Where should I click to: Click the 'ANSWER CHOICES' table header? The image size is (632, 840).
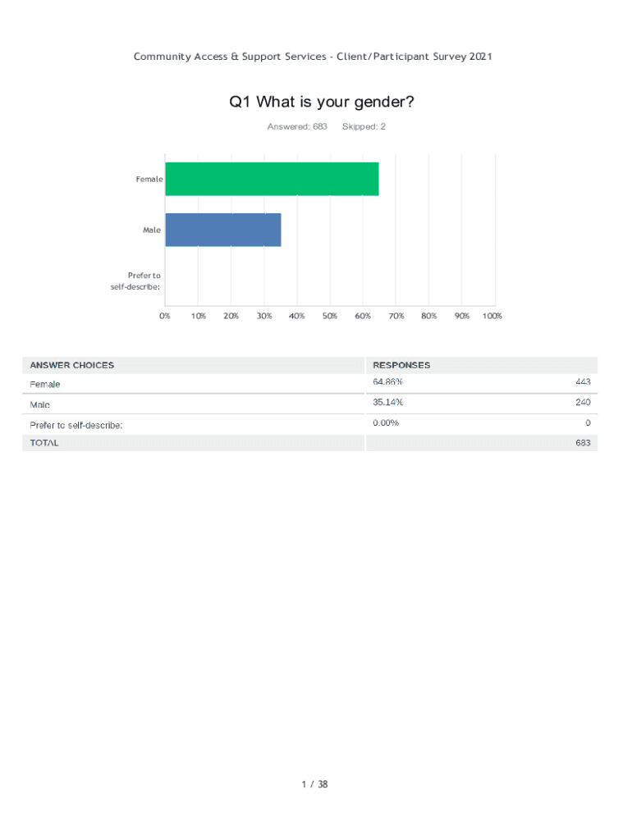(72, 365)
